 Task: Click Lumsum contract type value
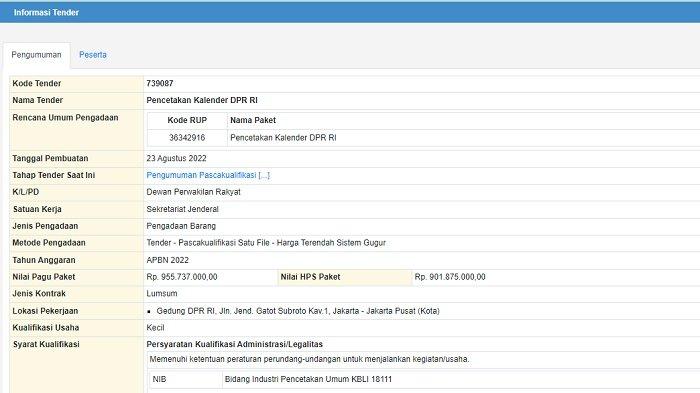click(x=162, y=293)
